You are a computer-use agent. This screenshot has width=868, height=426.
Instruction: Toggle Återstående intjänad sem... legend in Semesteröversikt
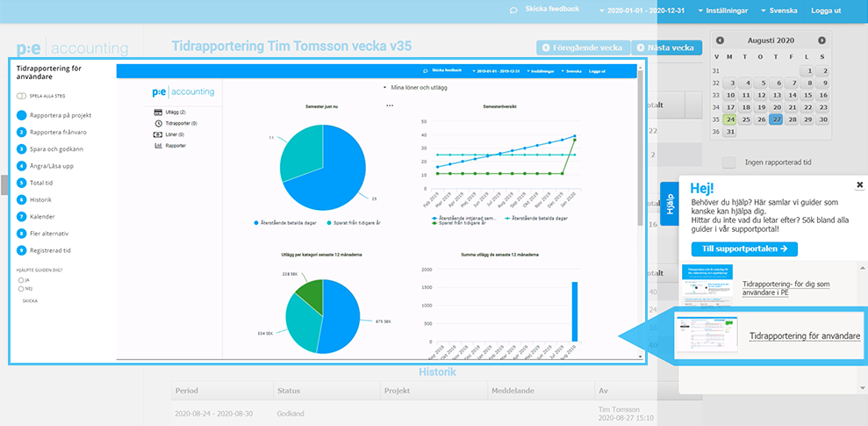tap(463, 218)
